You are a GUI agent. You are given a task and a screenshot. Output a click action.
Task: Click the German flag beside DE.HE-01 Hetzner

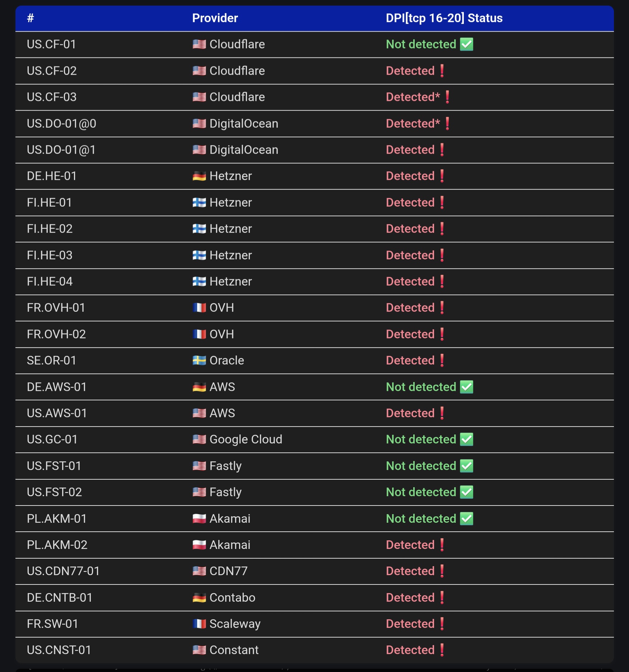199,176
